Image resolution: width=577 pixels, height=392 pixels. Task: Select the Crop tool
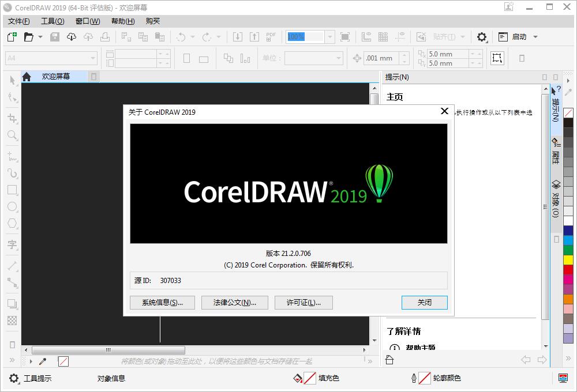[12, 118]
